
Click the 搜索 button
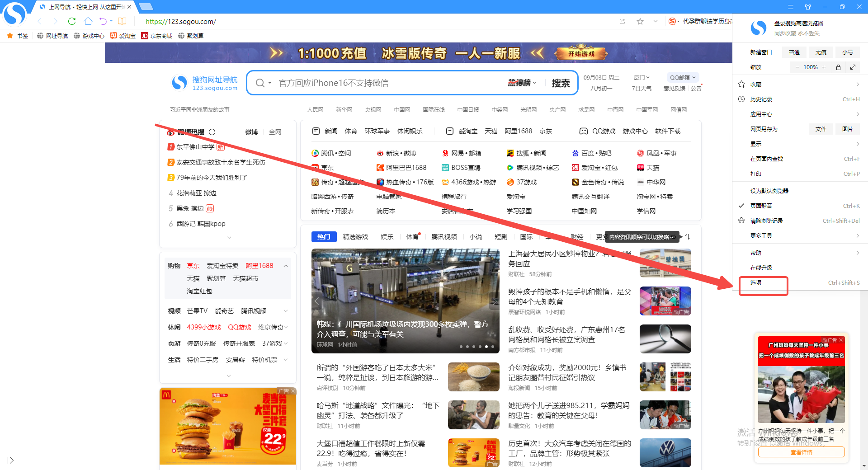[561, 83]
